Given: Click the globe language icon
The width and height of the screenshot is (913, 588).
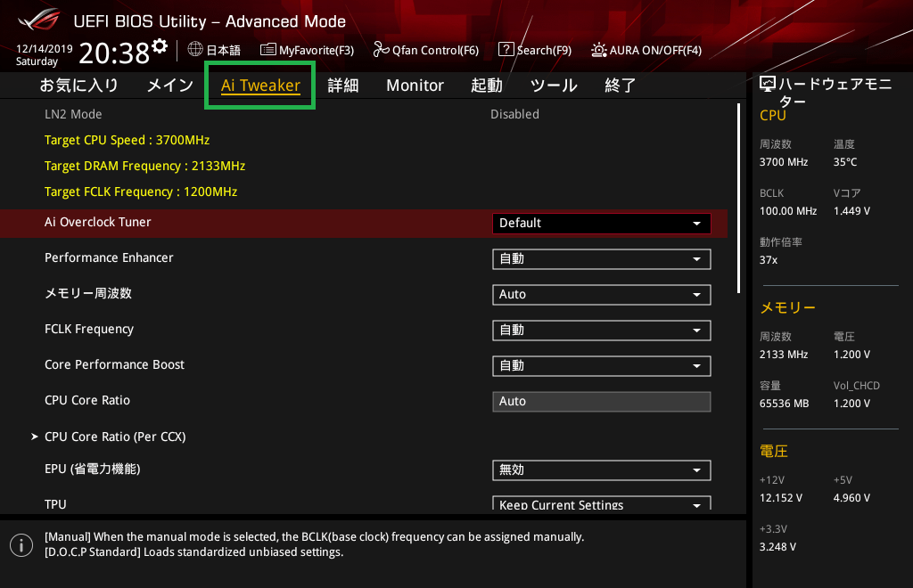Looking at the screenshot, I should coord(195,50).
